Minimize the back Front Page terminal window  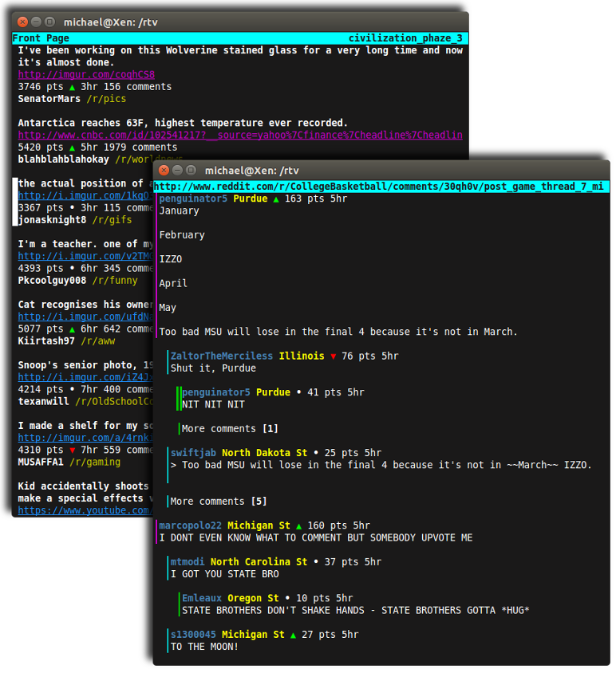point(36,22)
